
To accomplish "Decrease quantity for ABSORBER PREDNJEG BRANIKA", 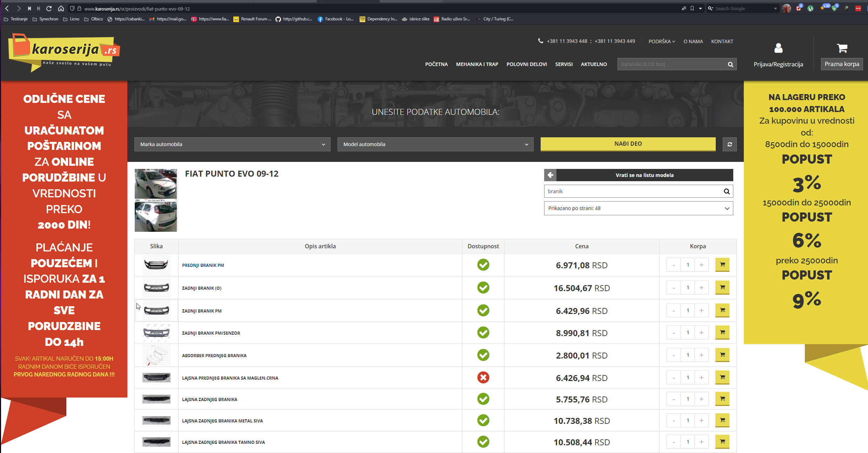I will tap(674, 355).
